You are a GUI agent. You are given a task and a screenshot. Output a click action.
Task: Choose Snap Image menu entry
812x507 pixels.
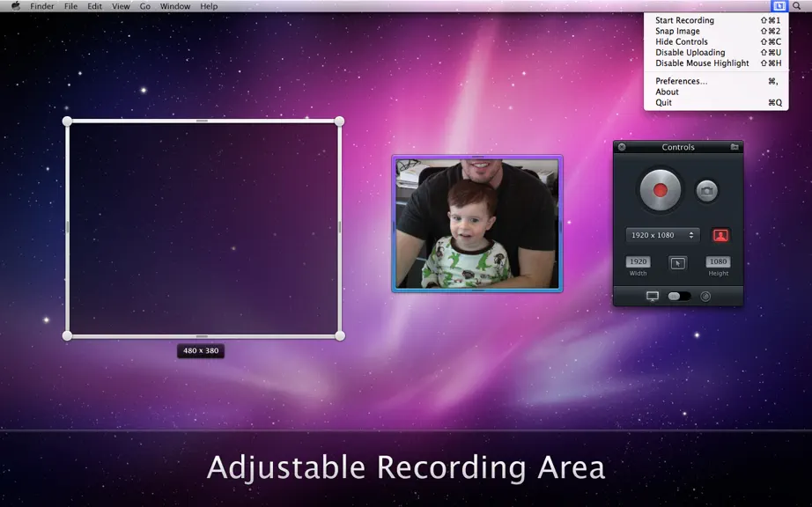tap(716, 31)
